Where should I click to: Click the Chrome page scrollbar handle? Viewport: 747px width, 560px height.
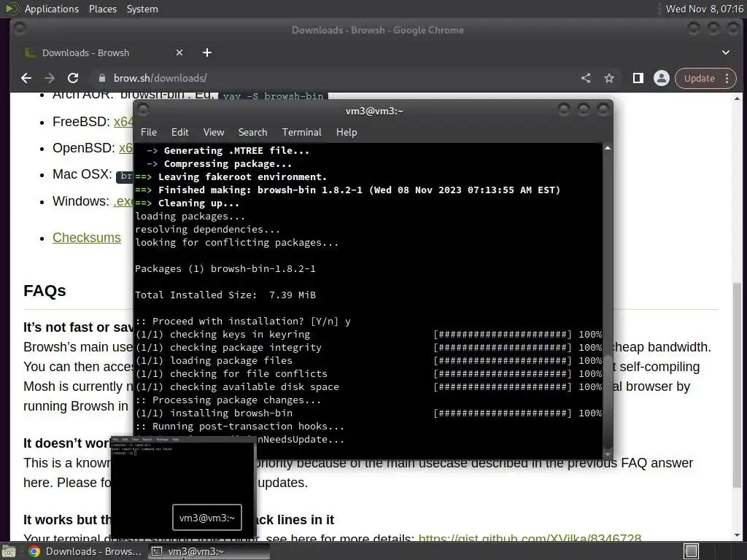[x=737, y=385]
